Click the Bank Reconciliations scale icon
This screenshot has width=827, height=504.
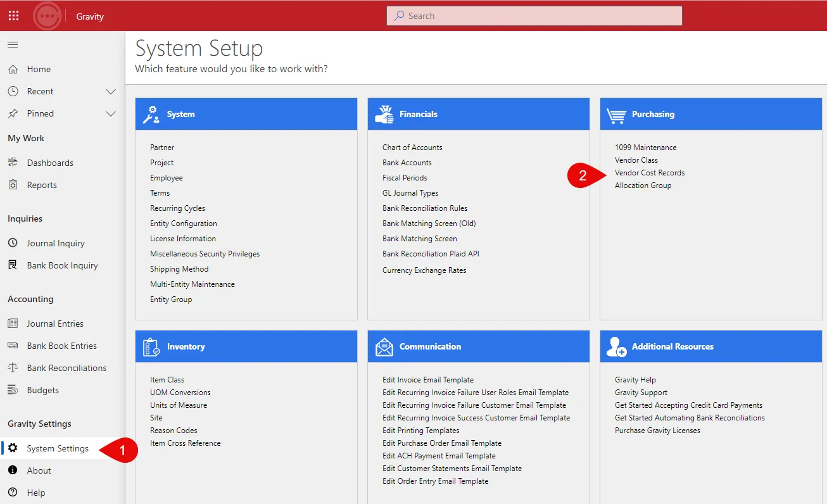[13, 368]
